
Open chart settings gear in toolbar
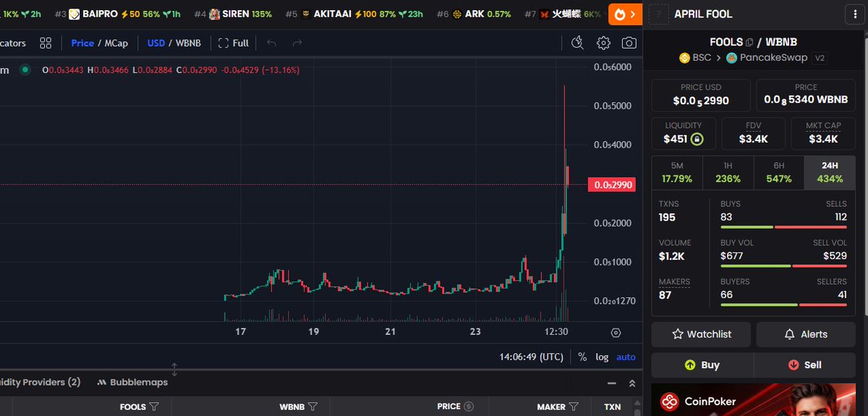tap(603, 43)
